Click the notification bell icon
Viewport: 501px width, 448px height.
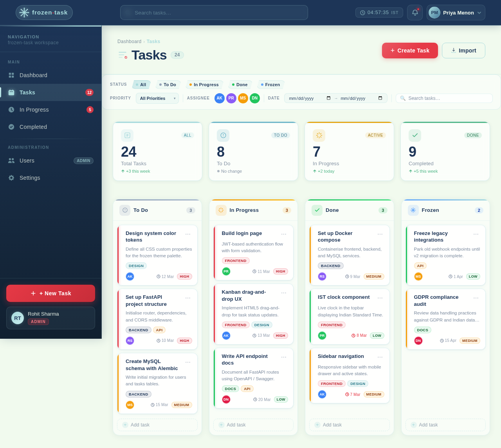pos(415,13)
